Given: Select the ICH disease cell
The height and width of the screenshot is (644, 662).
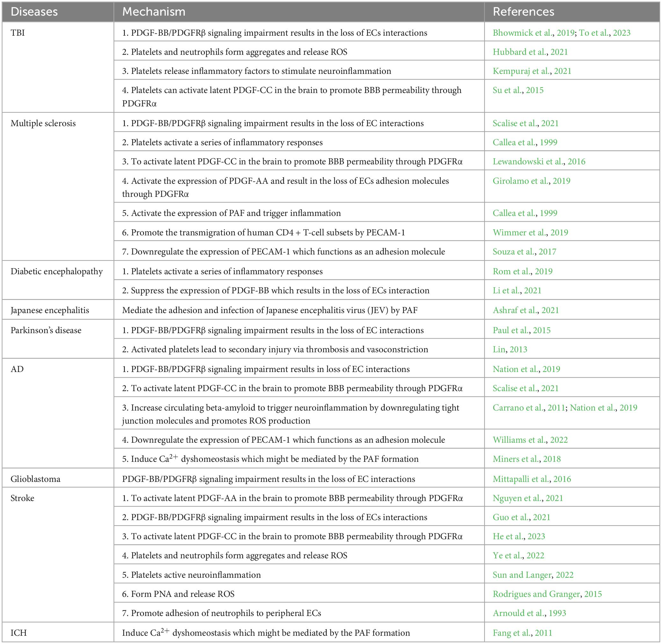Looking at the screenshot, I should coord(58,632).
